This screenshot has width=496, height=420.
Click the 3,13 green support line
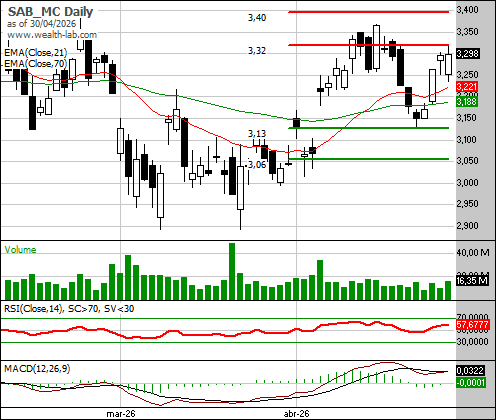coord(368,128)
